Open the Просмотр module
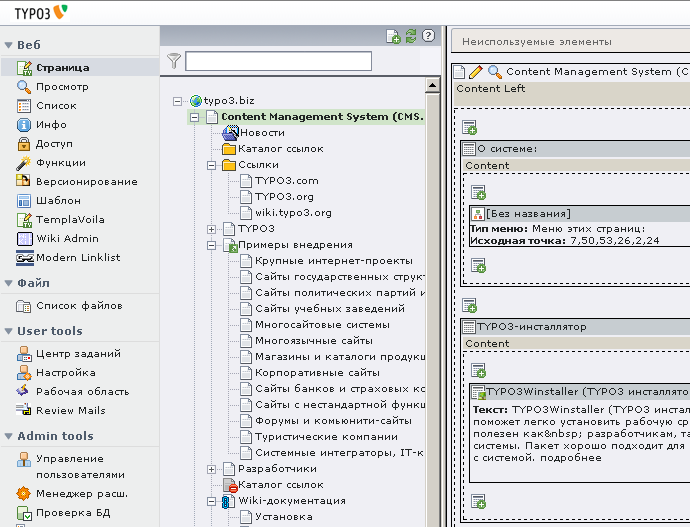The image size is (690, 527). (62, 87)
